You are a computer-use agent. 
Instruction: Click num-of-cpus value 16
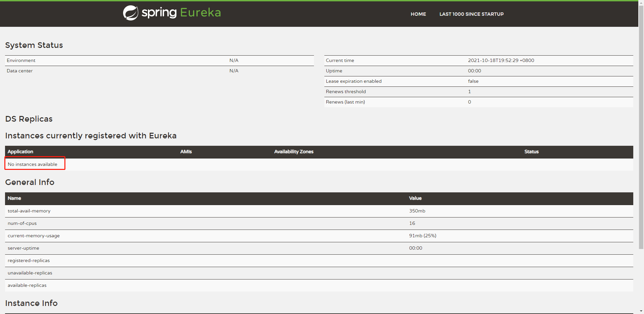412,224
